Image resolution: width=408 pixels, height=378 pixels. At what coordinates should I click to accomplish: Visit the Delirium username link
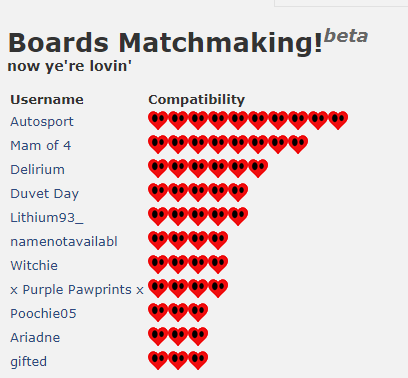(37, 170)
